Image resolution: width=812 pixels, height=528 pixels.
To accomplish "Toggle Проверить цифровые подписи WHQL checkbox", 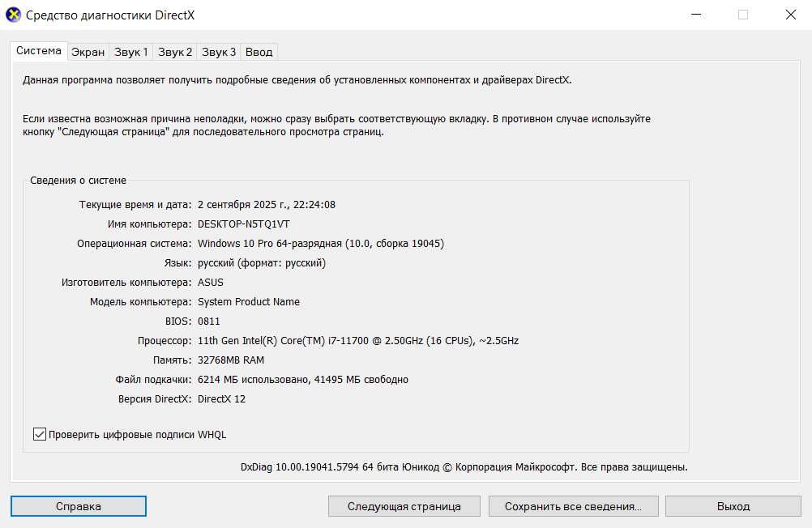I will pyautogui.click(x=40, y=434).
